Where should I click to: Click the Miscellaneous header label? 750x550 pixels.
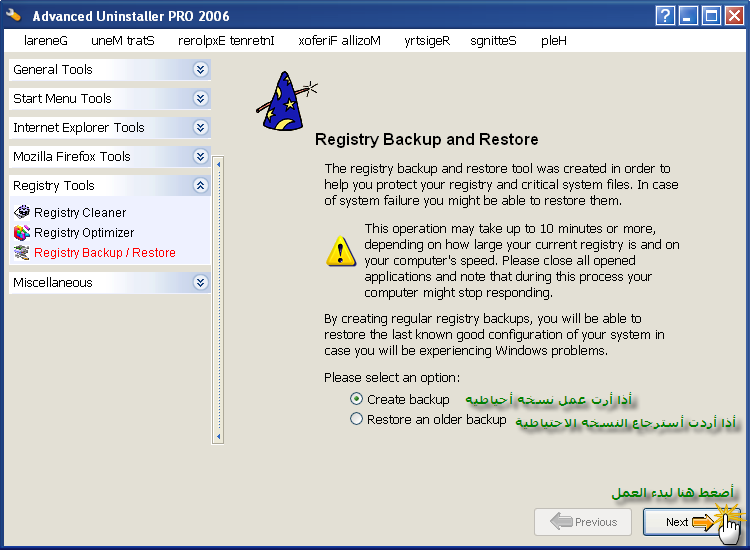[x=53, y=282]
